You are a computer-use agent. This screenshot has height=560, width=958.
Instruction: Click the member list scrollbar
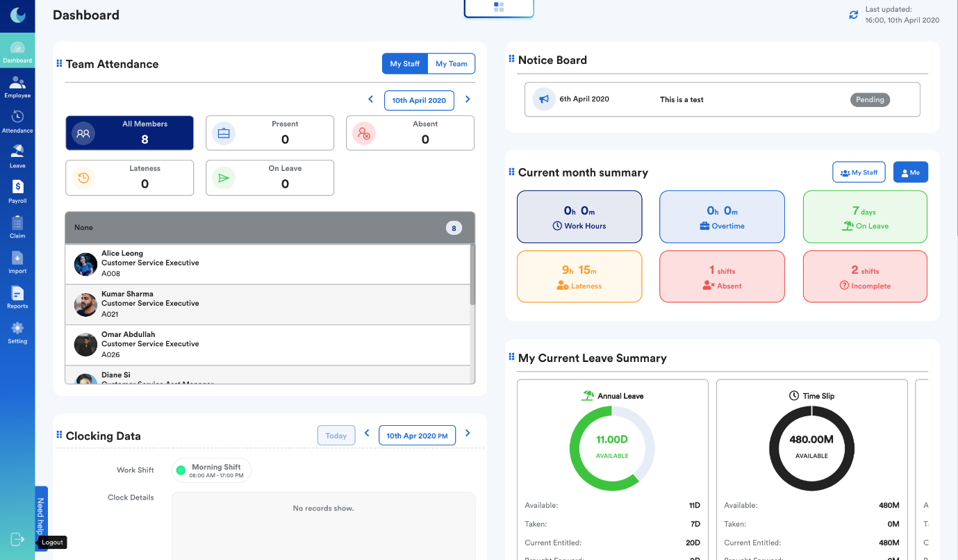tap(472, 274)
